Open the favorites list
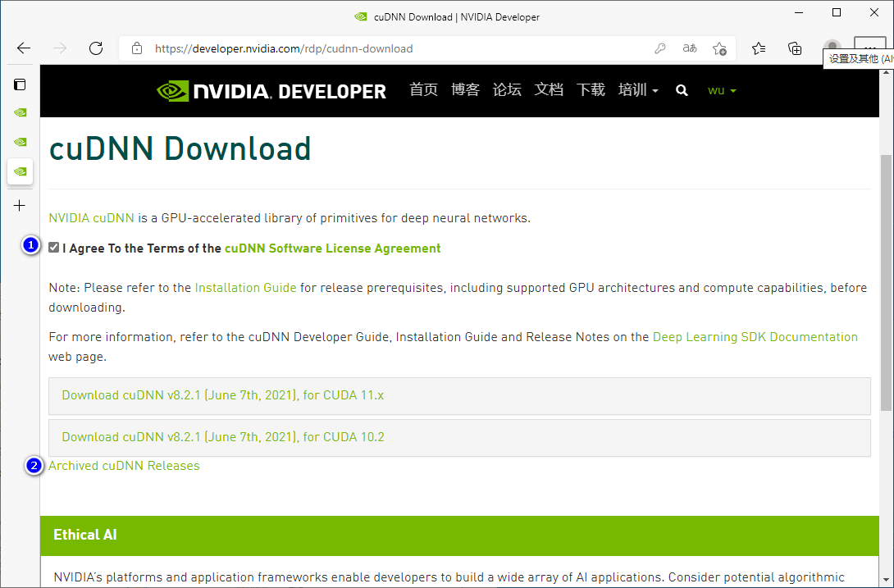Viewport: 894px width, 588px height. point(759,48)
